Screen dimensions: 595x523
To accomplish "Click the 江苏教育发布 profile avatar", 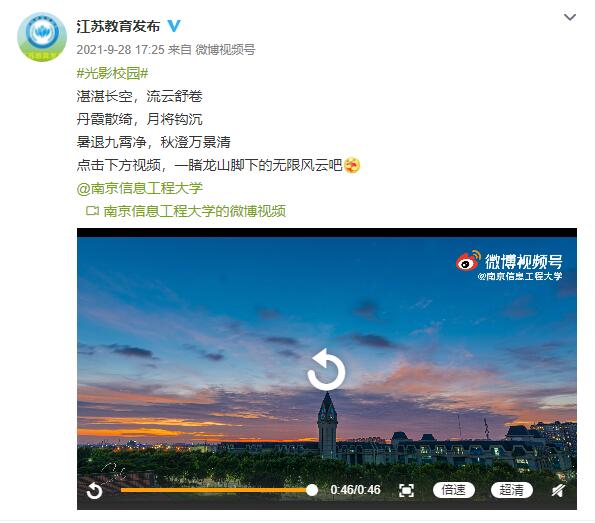I will point(42,37).
